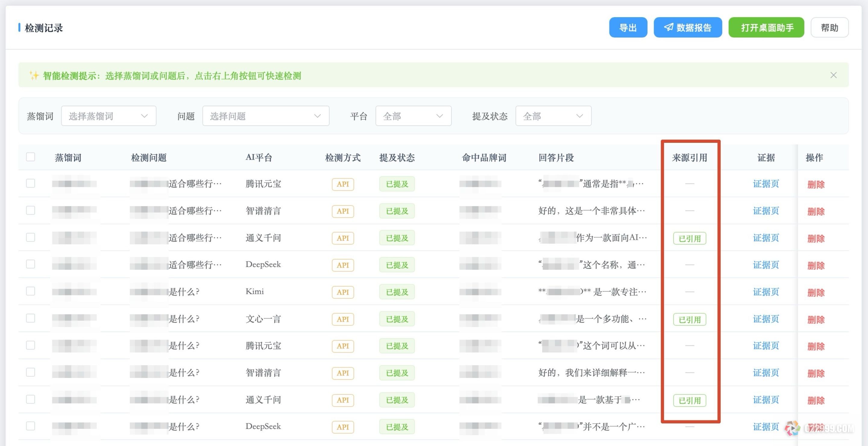The width and height of the screenshot is (868, 446).
Task: Click 删除 for the 文心一言 row
Action: click(x=816, y=319)
